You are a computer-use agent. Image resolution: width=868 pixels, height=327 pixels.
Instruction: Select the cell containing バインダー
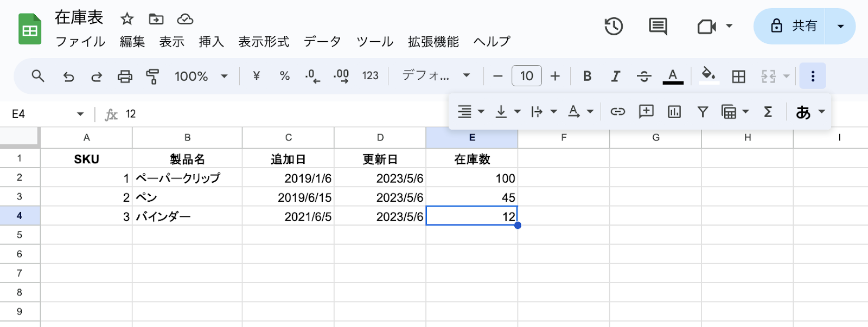[187, 216]
